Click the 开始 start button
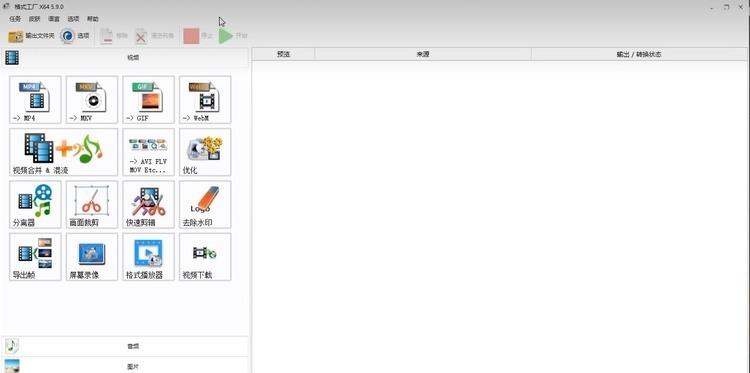The image size is (750, 373). click(x=233, y=36)
